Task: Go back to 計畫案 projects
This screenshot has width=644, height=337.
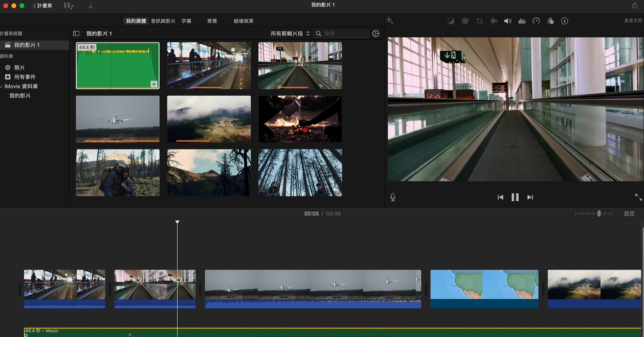Action: [x=43, y=6]
